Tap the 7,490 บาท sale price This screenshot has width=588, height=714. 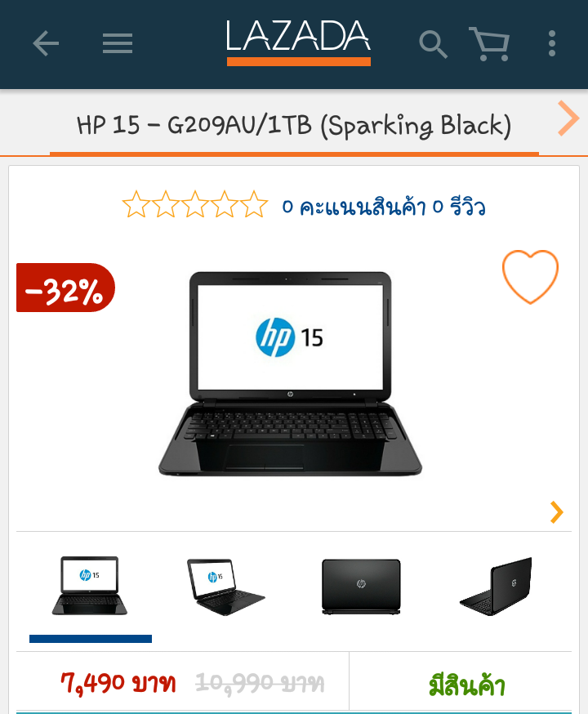pos(118,683)
